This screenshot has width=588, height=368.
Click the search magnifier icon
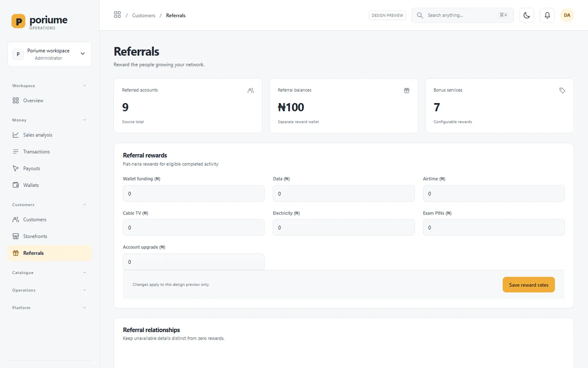tap(420, 15)
